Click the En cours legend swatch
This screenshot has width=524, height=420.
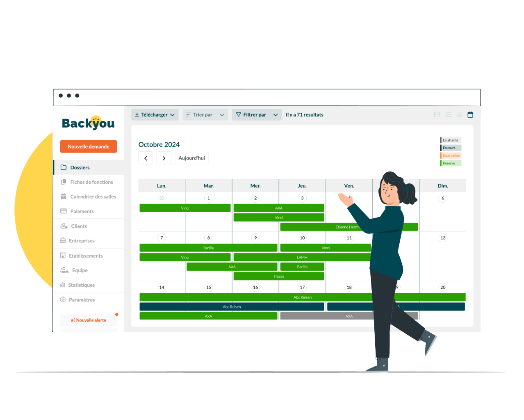(451, 148)
